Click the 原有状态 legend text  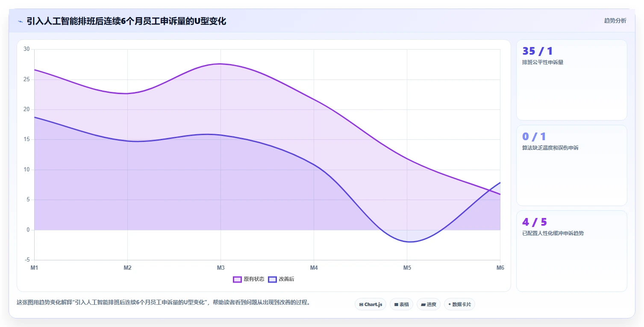pyautogui.click(x=254, y=279)
